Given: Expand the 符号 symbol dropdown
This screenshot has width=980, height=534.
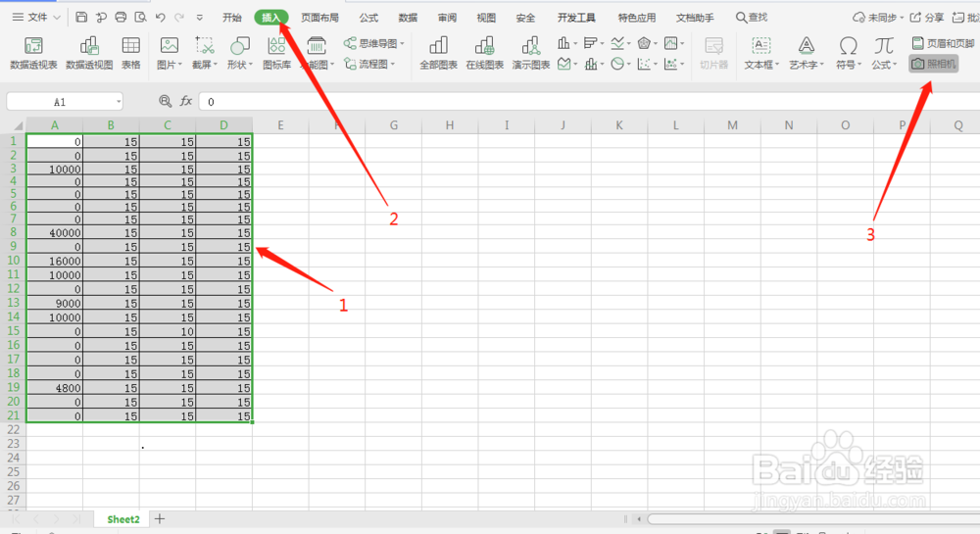Looking at the screenshot, I should coord(859,65).
